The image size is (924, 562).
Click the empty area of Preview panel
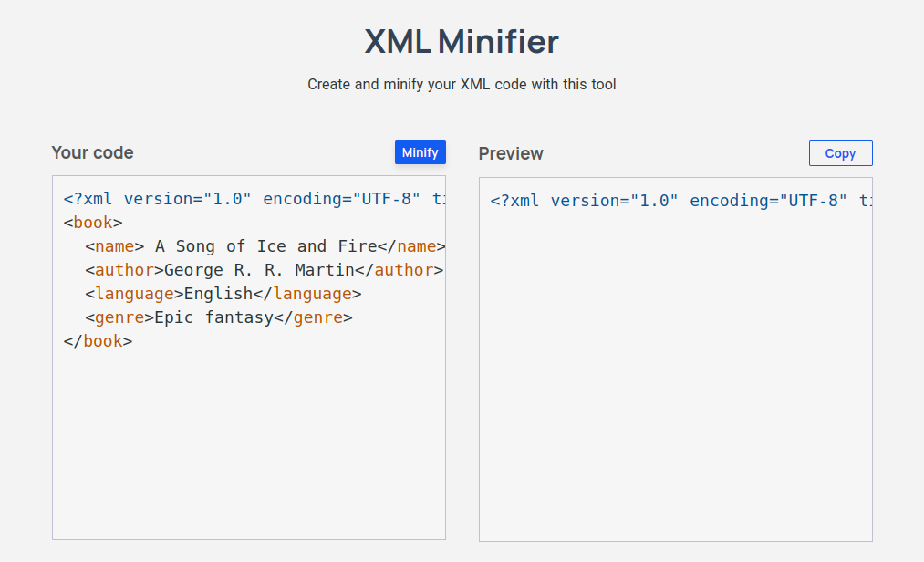[675, 383]
